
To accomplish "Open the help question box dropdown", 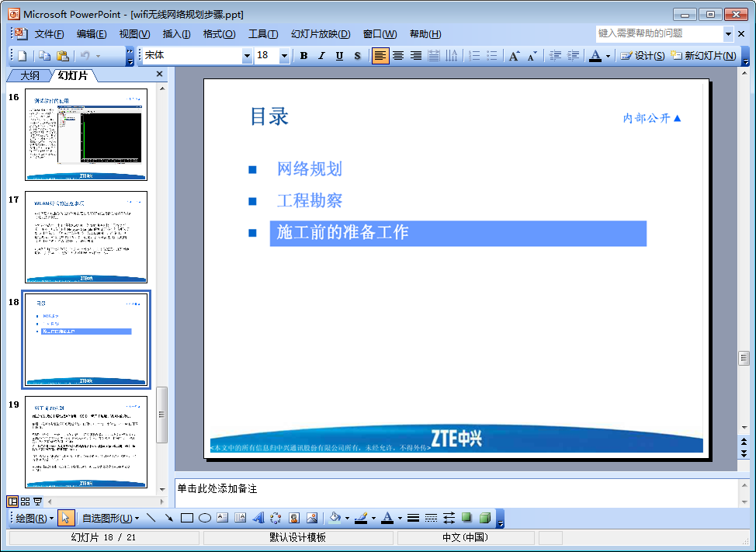I will click(x=728, y=33).
